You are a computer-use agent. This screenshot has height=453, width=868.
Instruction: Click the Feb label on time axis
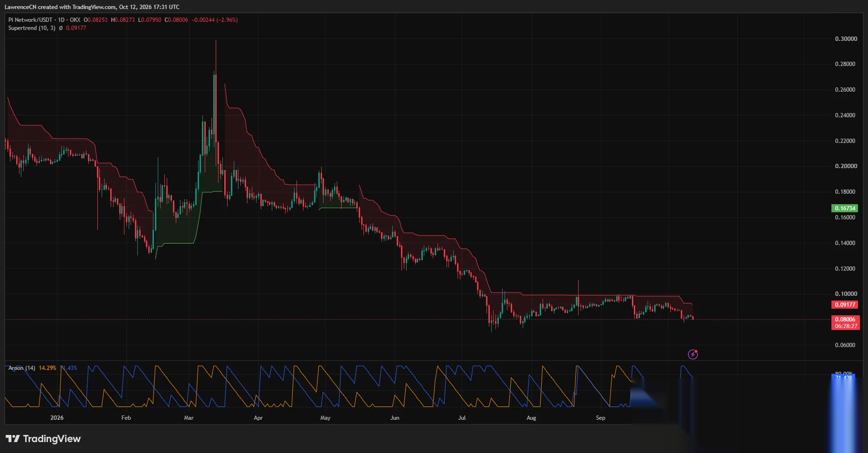pos(126,418)
